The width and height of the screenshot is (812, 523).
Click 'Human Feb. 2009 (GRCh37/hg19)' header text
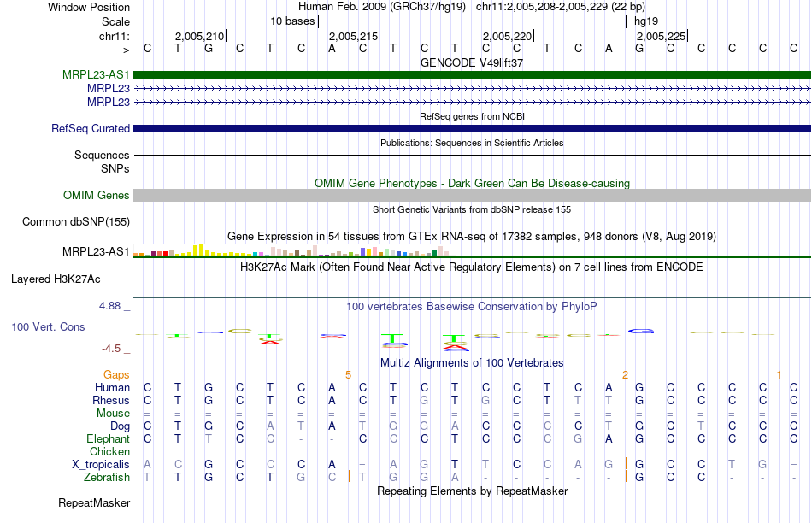pyautogui.click(x=382, y=7)
